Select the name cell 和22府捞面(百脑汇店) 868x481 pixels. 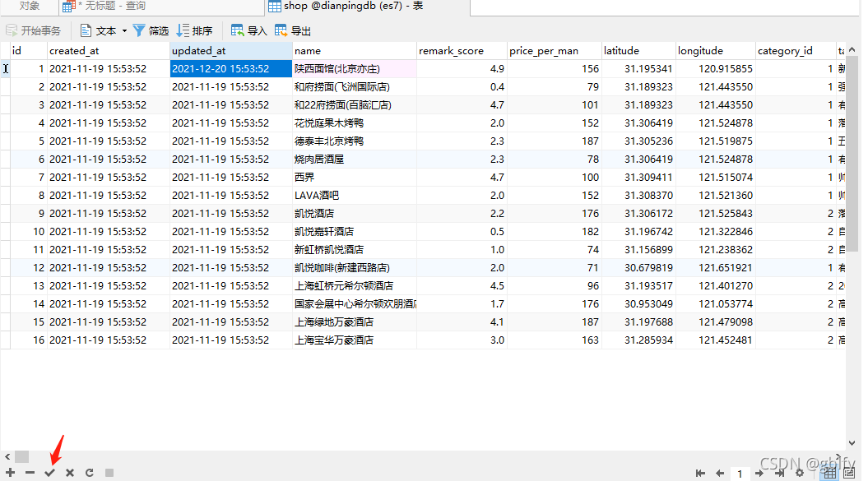click(355, 105)
